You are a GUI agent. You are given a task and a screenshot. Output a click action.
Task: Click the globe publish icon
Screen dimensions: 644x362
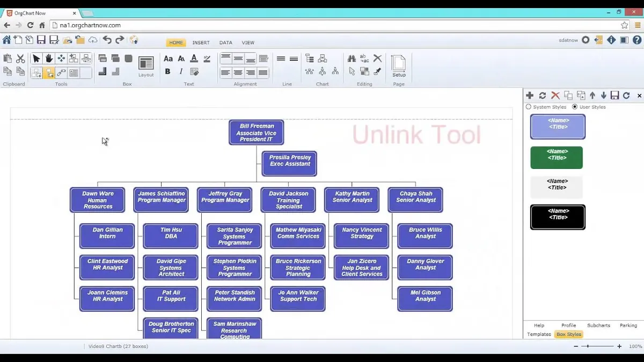click(134, 40)
